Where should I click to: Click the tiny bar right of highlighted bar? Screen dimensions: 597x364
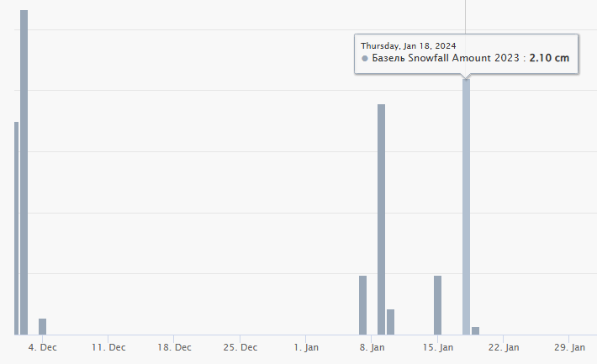[475, 330]
